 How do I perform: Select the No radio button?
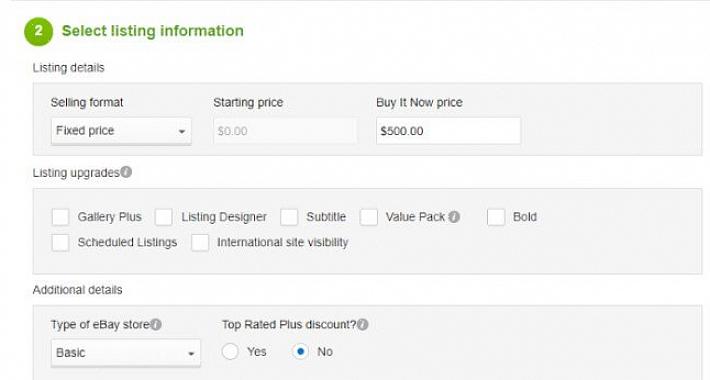point(300,351)
